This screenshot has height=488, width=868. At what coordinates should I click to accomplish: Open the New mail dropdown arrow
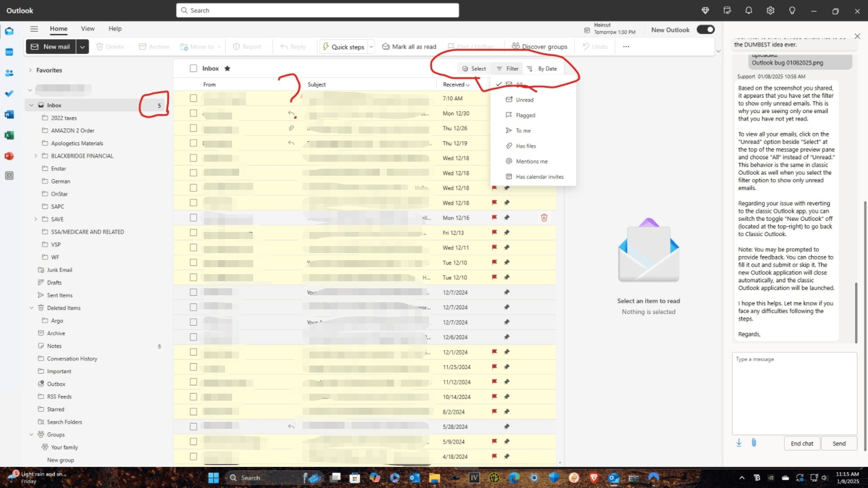(x=83, y=47)
